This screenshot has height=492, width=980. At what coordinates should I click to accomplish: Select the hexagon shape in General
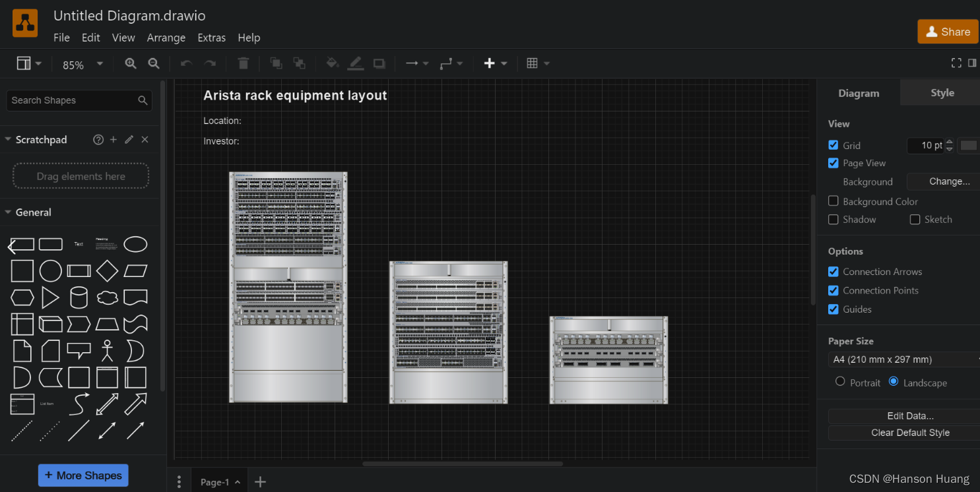[22, 297]
